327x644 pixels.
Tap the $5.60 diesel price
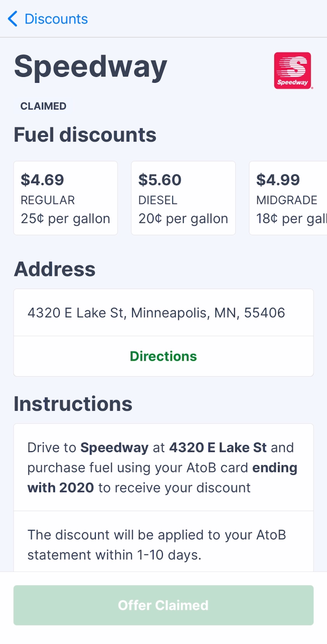[x=160, y=179]
